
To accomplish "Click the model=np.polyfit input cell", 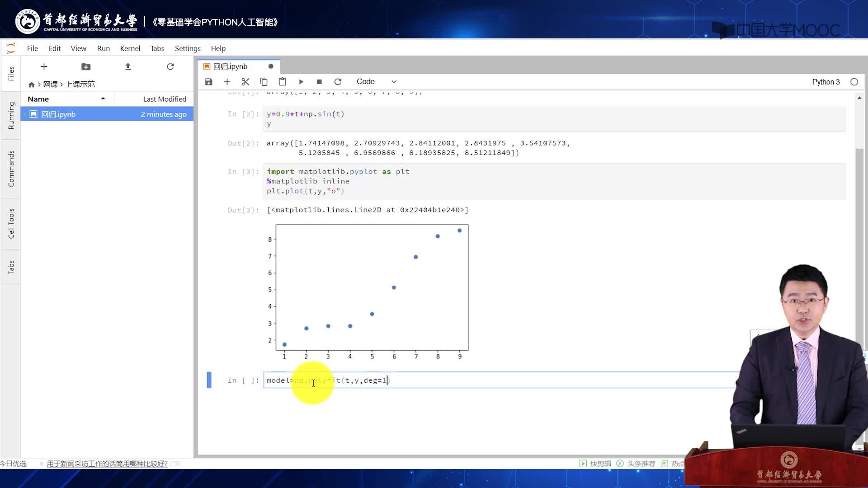I will [501, 380].
